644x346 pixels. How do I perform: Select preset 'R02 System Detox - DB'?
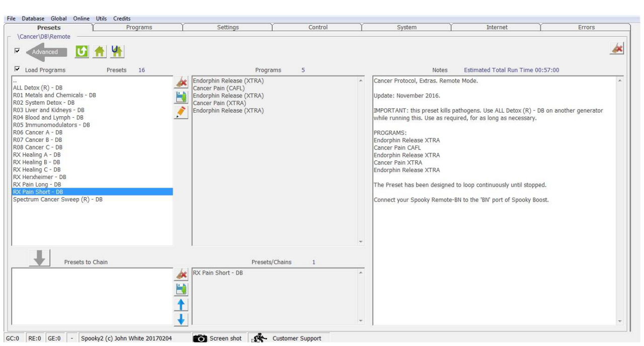point(92,103)
